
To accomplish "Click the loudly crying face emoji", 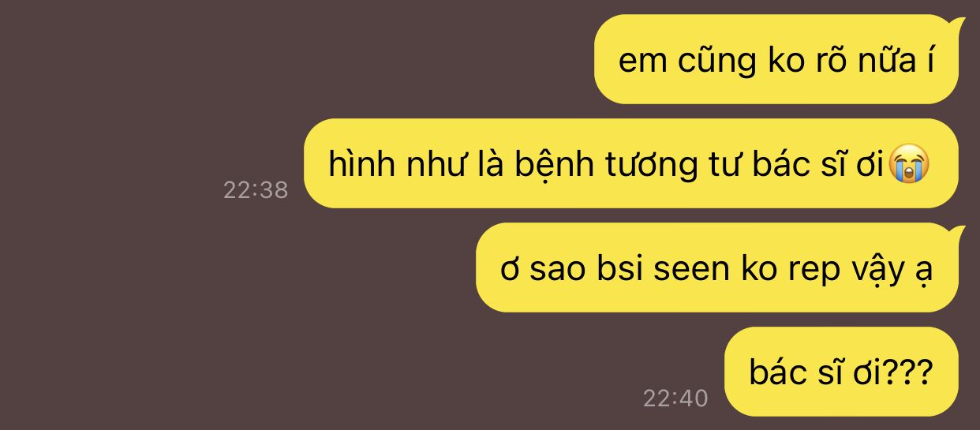I will [909, 165].
